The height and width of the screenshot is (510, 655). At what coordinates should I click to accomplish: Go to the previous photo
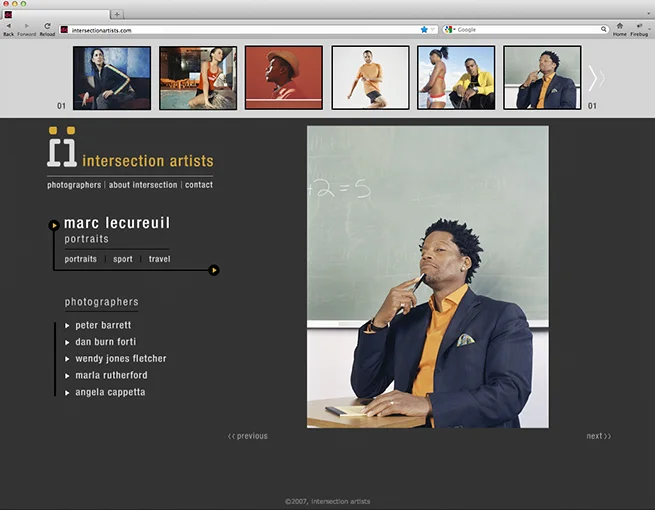pos(248,436)
